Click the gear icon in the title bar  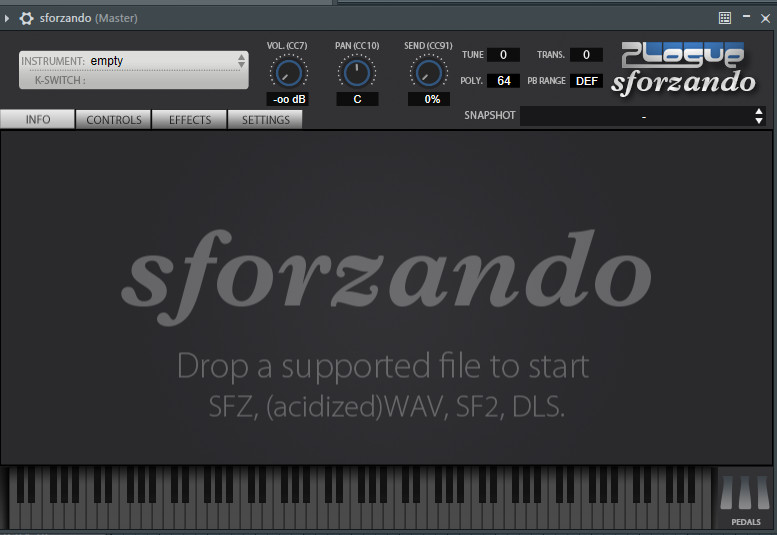(x=26, y=18)
